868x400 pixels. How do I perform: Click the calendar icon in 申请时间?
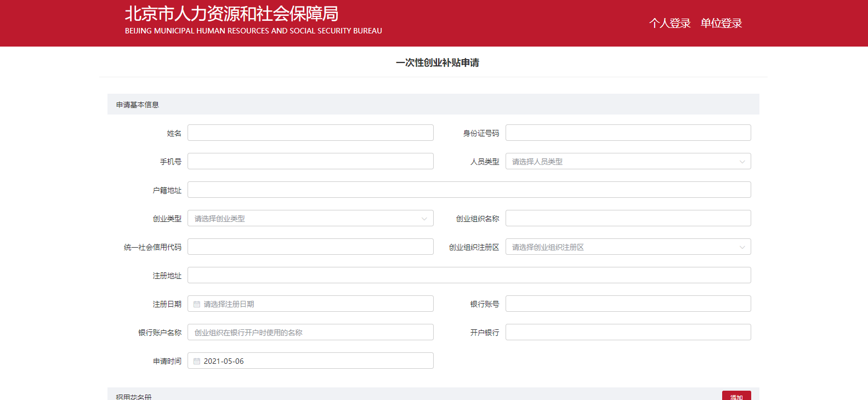pos(197,361)
